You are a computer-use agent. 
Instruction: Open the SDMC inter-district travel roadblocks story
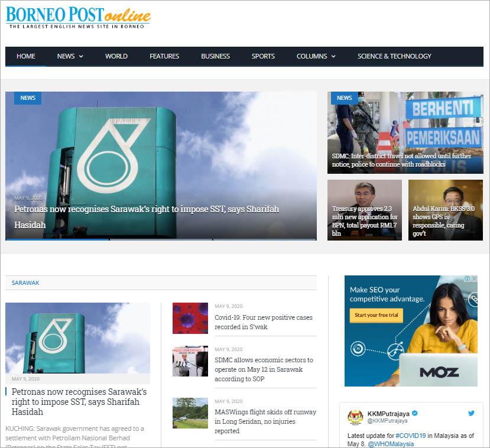point(401,160)
